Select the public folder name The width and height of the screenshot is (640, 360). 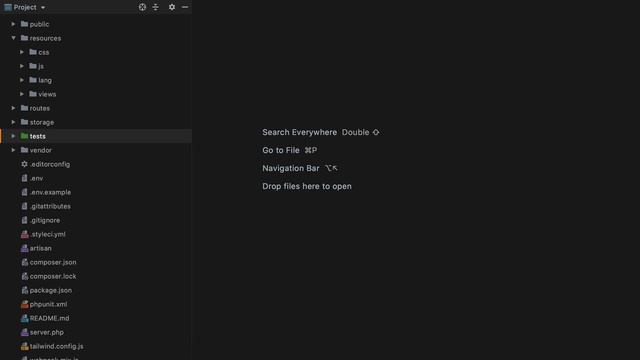coord(39,24)
